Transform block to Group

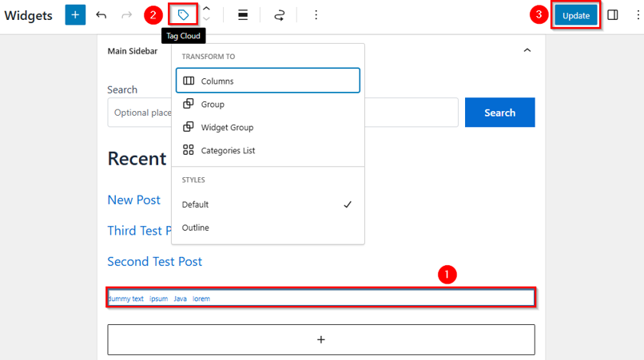coord(268,105)
